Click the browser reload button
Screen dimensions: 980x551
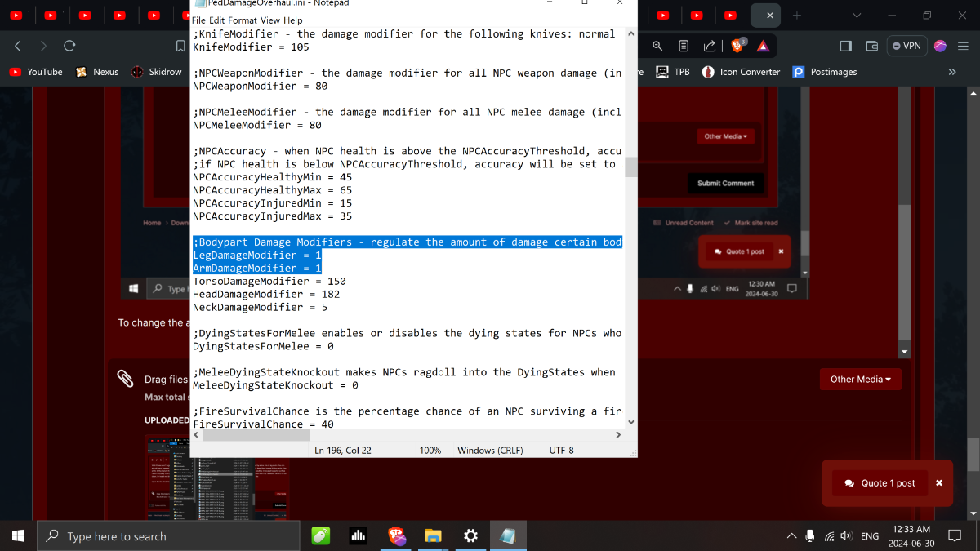69,46
